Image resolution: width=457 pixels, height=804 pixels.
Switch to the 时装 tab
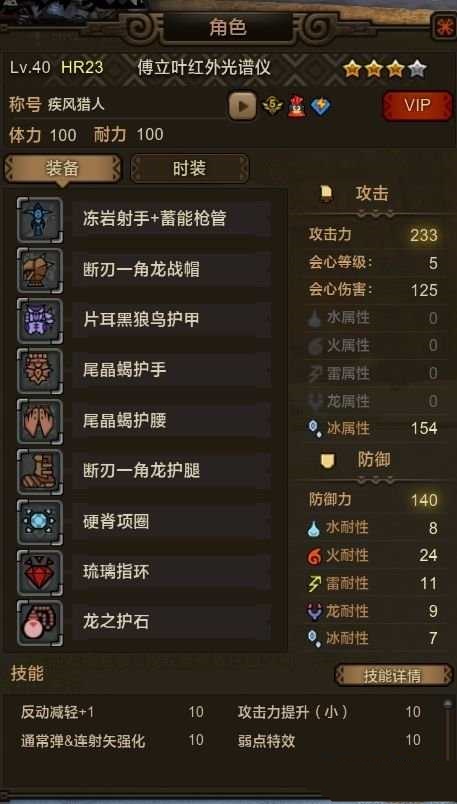pos(189,169)
